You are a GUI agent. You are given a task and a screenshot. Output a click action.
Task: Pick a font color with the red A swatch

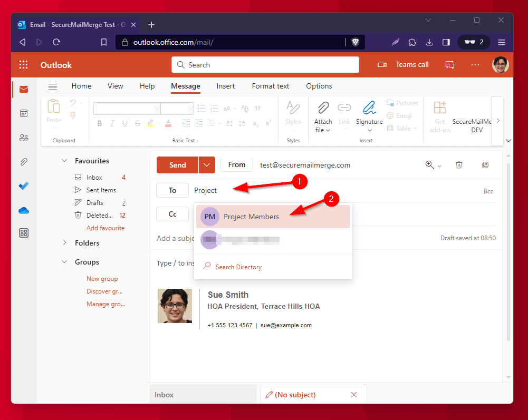pos(168,123)
